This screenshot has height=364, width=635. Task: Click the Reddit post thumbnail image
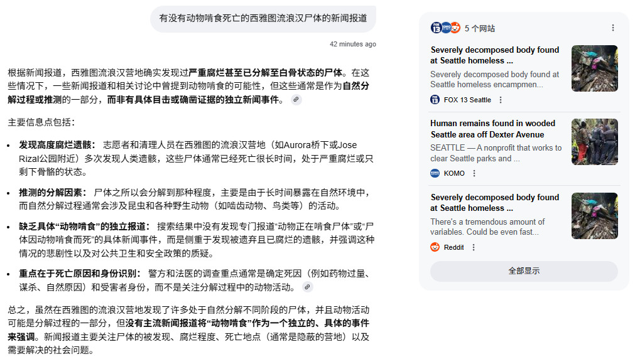(594, 216)
